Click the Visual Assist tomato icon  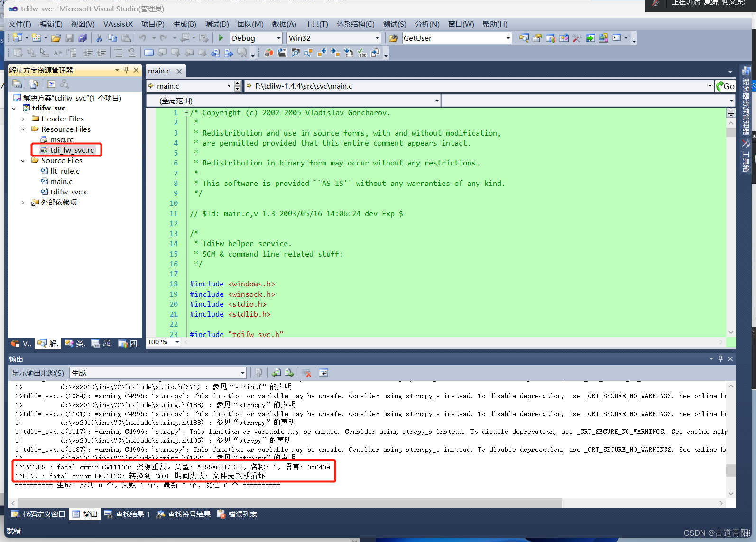coord(269,53)
